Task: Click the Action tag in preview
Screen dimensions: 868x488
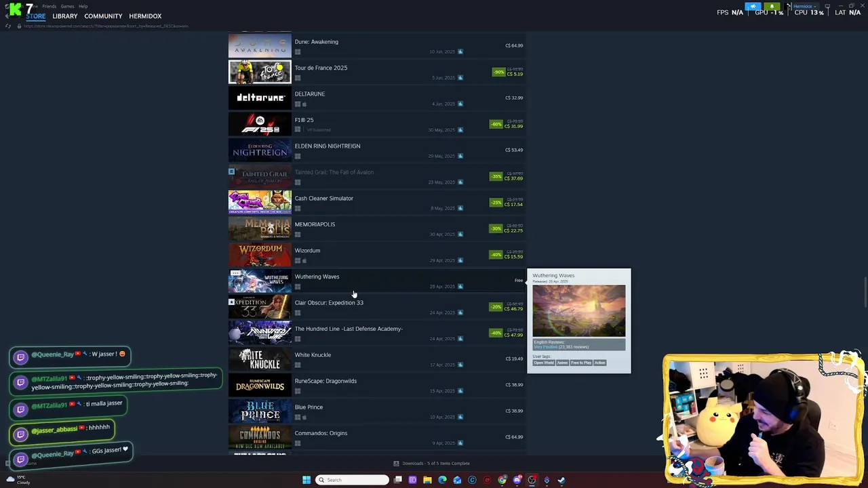Action: [600, 363]
